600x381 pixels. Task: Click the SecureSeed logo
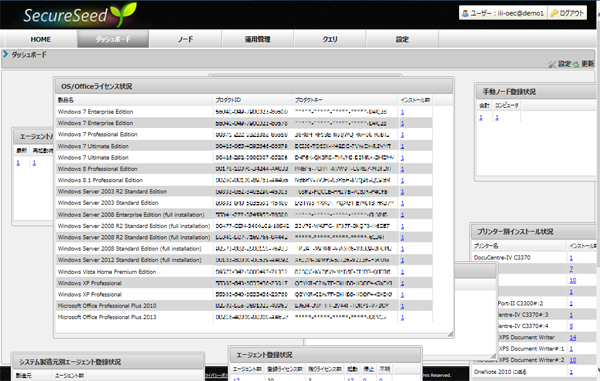(x=80, y=15)
